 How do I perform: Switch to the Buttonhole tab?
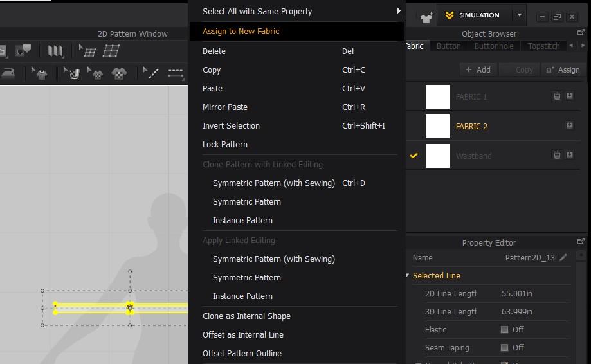click(x=494, y=46)
